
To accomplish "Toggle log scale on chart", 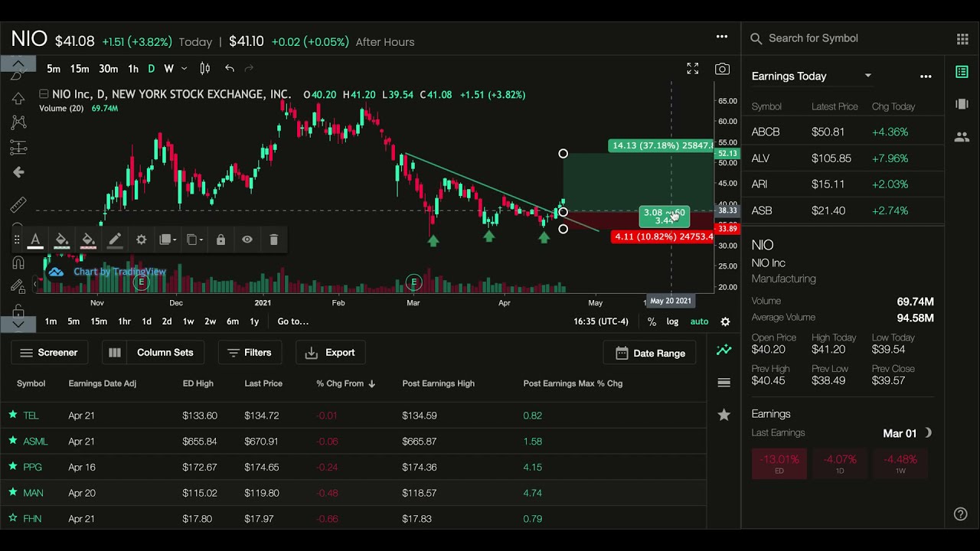I will click(x=672, y=321).
